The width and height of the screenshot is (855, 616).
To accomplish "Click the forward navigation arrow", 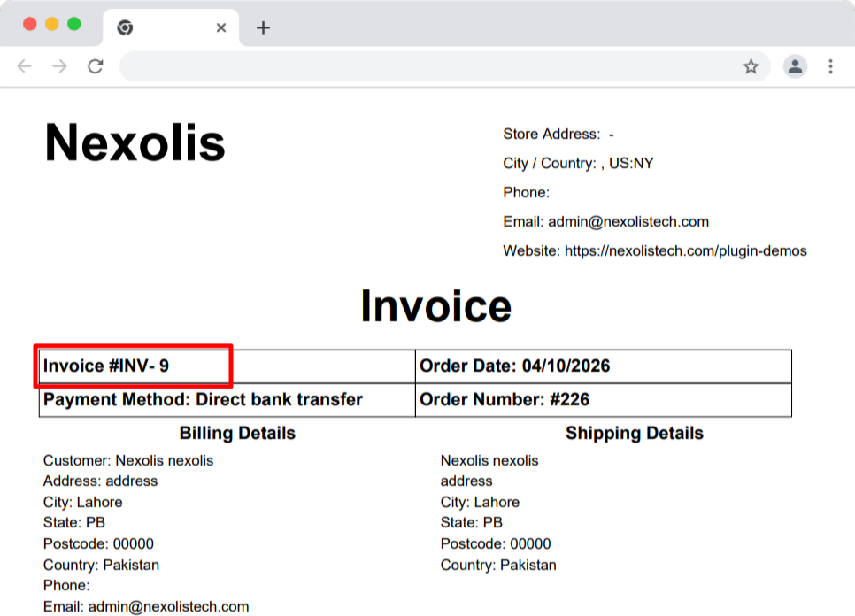I will coord(58,66).
